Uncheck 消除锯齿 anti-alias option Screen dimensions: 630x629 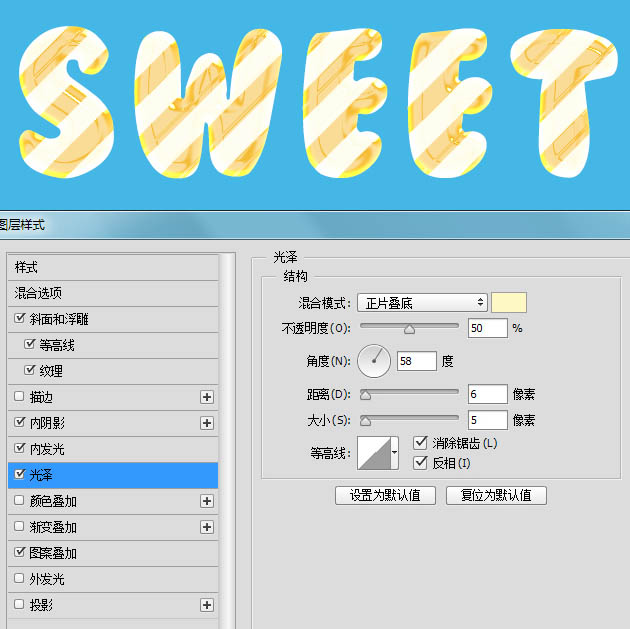[x=420, y=443]
